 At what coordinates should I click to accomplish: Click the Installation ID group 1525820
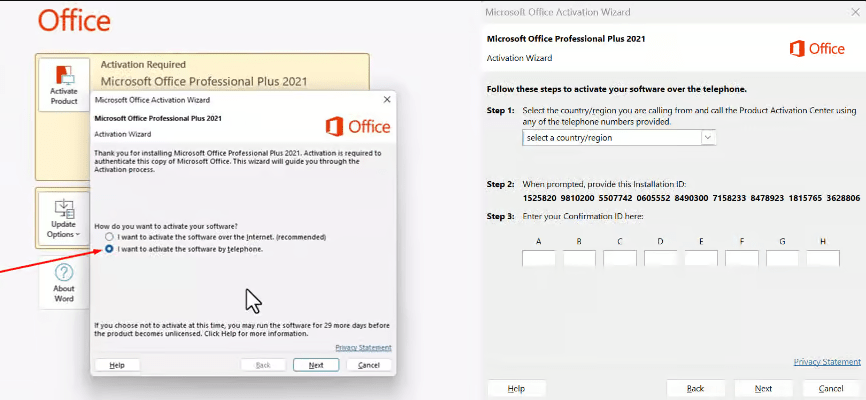click(539, 198)
